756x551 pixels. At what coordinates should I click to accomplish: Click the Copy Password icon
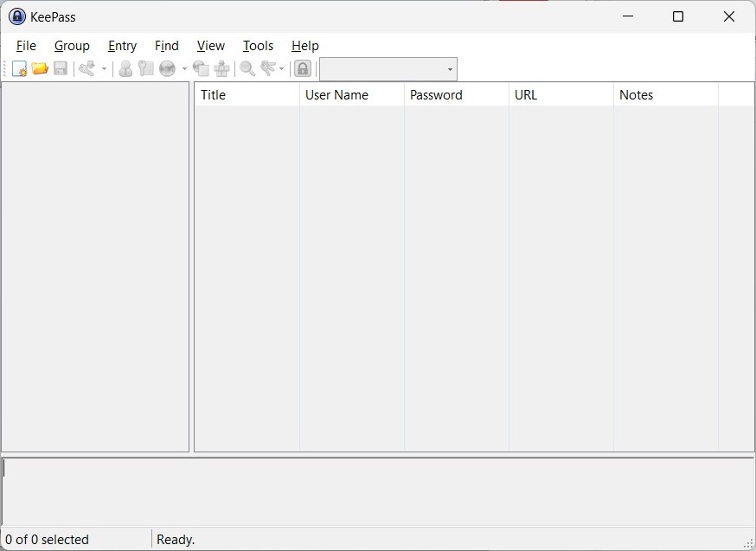click(146, 69)
